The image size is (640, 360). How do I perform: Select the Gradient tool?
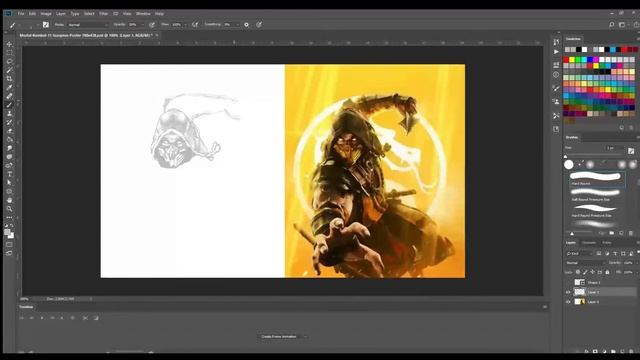[9, 140]
